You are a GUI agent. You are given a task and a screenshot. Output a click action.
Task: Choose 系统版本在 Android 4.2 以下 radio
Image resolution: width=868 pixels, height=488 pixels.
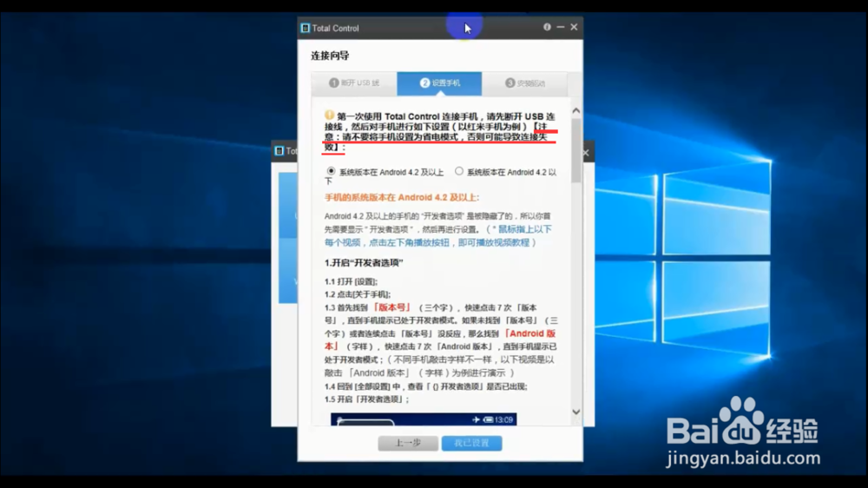point(459,171)
